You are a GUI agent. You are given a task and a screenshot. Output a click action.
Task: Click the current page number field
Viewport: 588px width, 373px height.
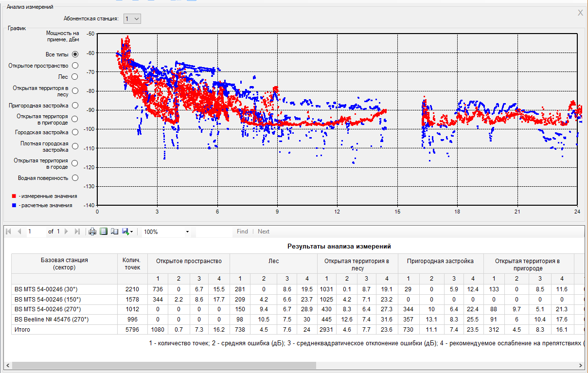click(x=36, y=231)
